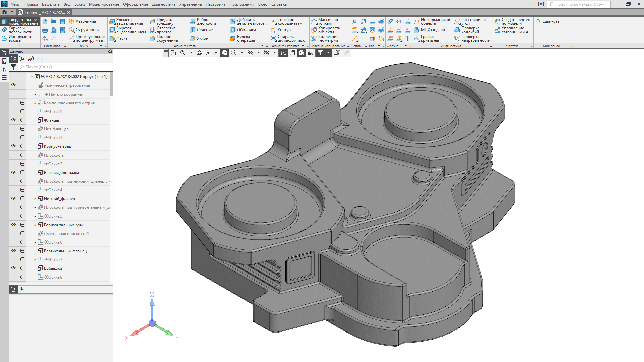This screenshot has width=644, height=362.
Task: Toggle eye icon for Бобышки feature
Action: (13, 268)
